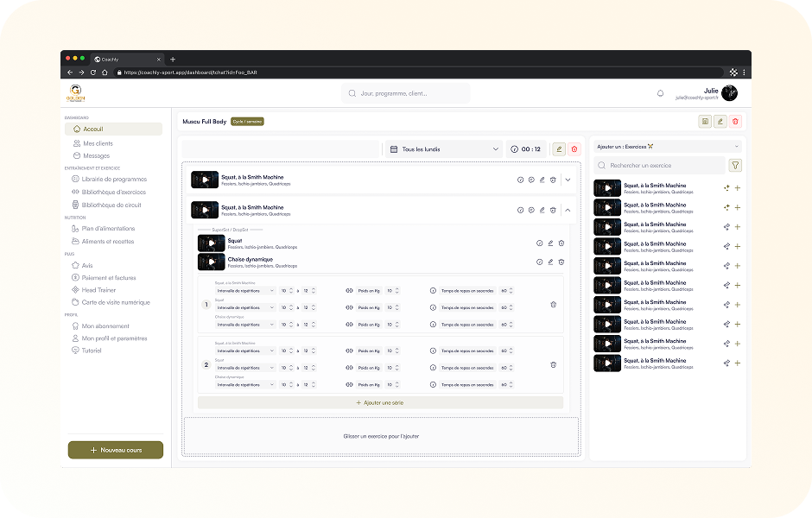Image resolution: width=812 pixels, height=518 pixels.
Task: Collapse the expanded Squat à la Smith Machine block
Action: coord(568,210)
